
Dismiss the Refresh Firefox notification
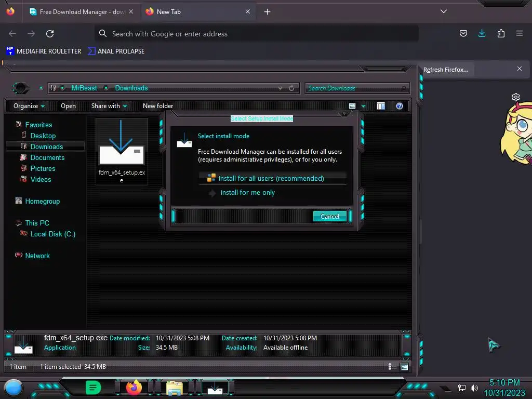coord(520,69)
